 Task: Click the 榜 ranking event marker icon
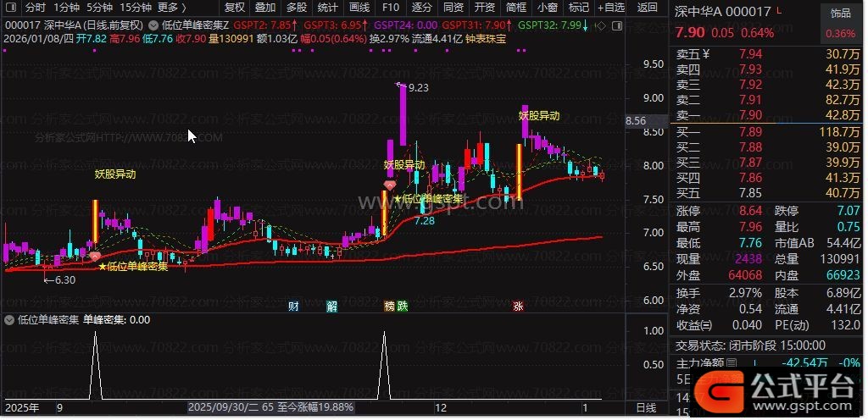click(x=389, y=306)
